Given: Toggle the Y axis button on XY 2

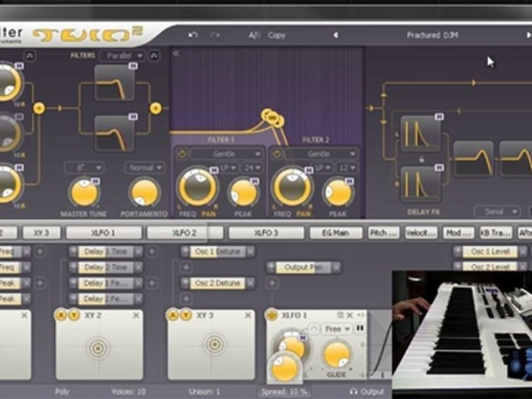Looking at the screenshot, I should pyautogui.click(x=74, y=315).
